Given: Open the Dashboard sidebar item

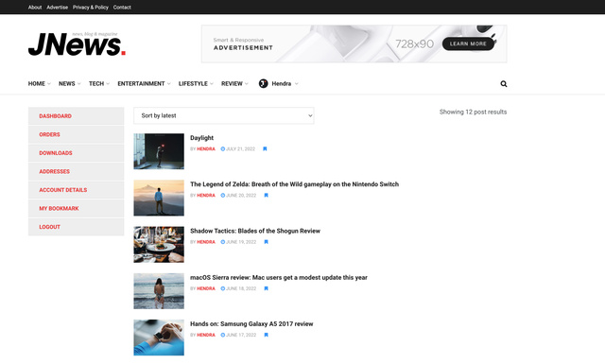Looking at the screenshot, I should point(76,115).
